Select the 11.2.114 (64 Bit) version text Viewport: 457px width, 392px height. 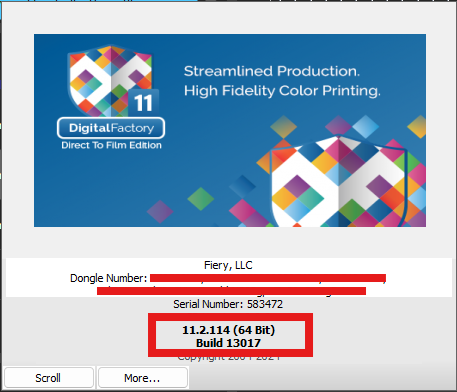(228, 330)
